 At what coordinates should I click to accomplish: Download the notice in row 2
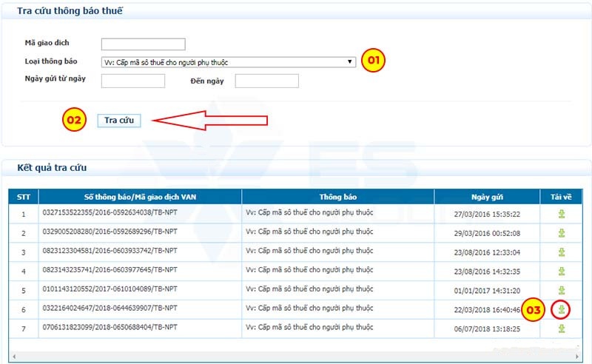[x=562, y=233]
